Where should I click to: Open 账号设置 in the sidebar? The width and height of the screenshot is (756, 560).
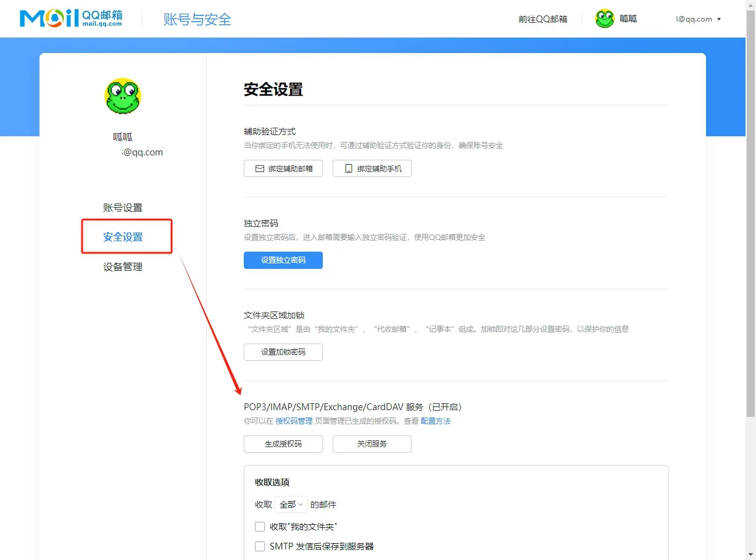pos(123,208)
